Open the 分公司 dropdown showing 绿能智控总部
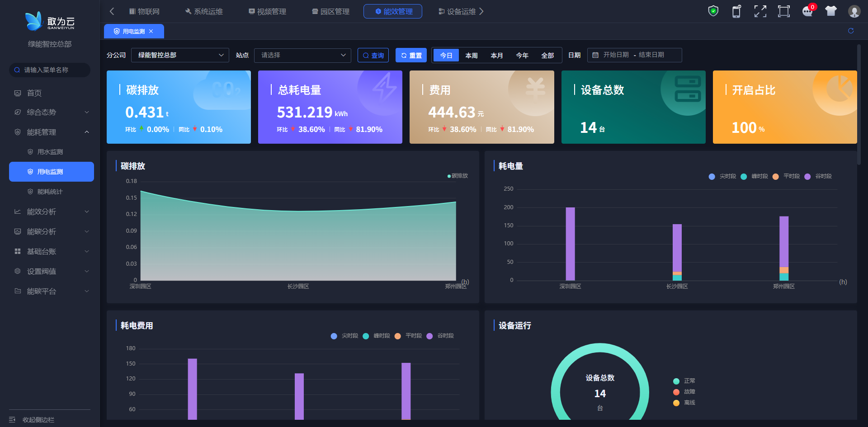This screenshot has width=868, height=427. (x=180, y=55)
